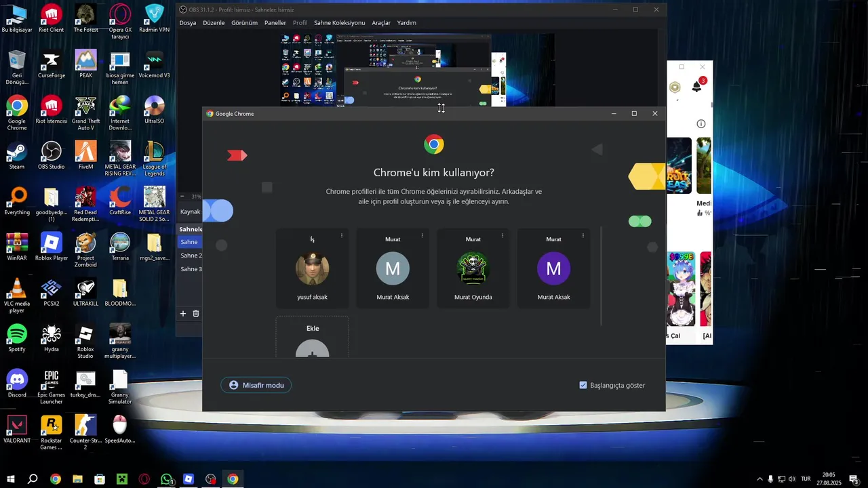Open Voicemod V3 desktop shortcut
The image size is (868, 488).
154,65
